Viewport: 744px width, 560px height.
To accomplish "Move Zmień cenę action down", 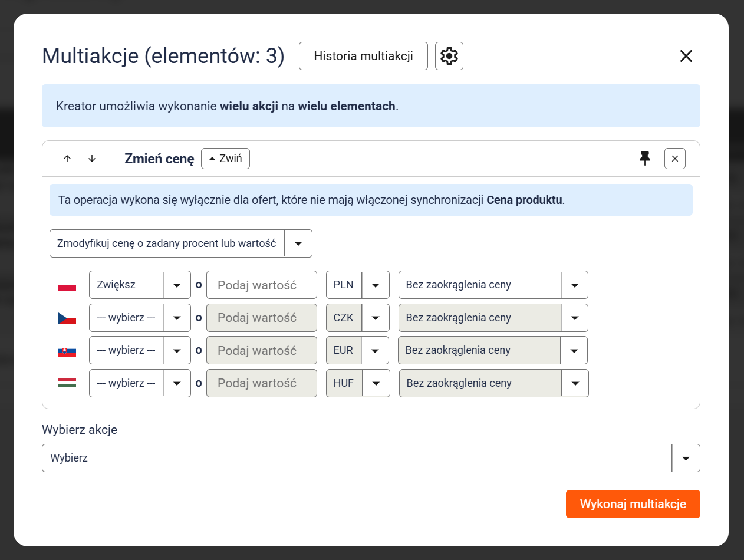I will pos(92,159).
